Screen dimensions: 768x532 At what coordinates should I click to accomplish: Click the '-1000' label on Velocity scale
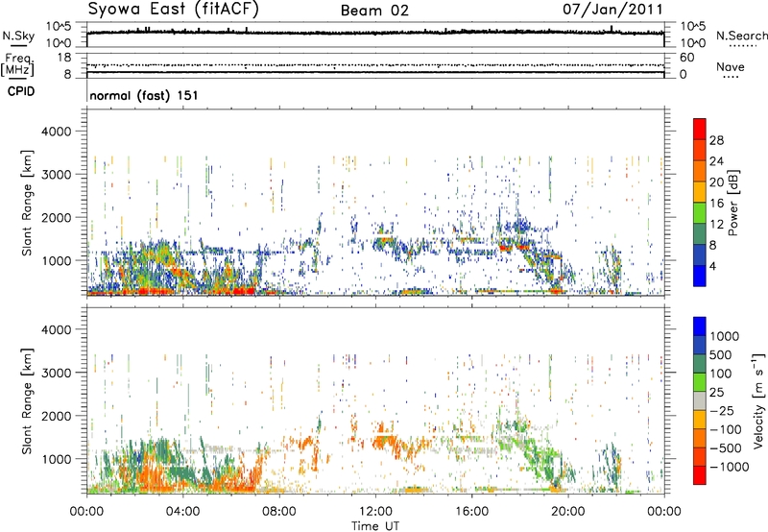730,467
